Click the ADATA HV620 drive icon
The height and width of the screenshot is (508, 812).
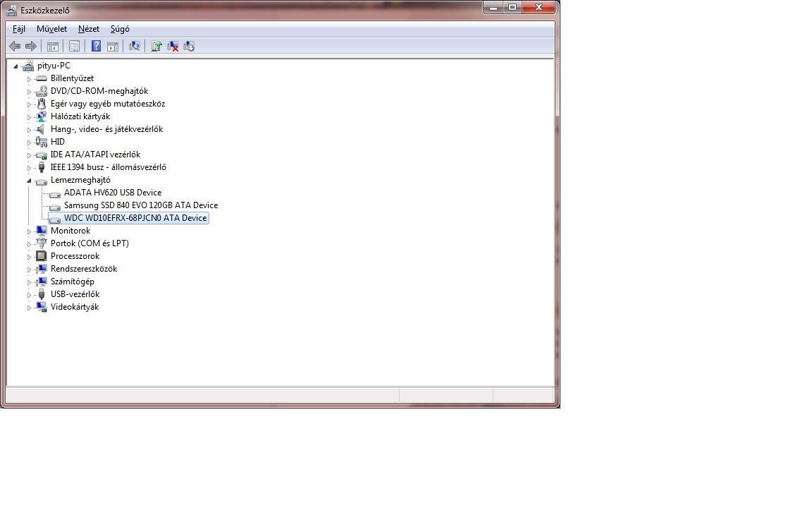click(x=55, y=194)
